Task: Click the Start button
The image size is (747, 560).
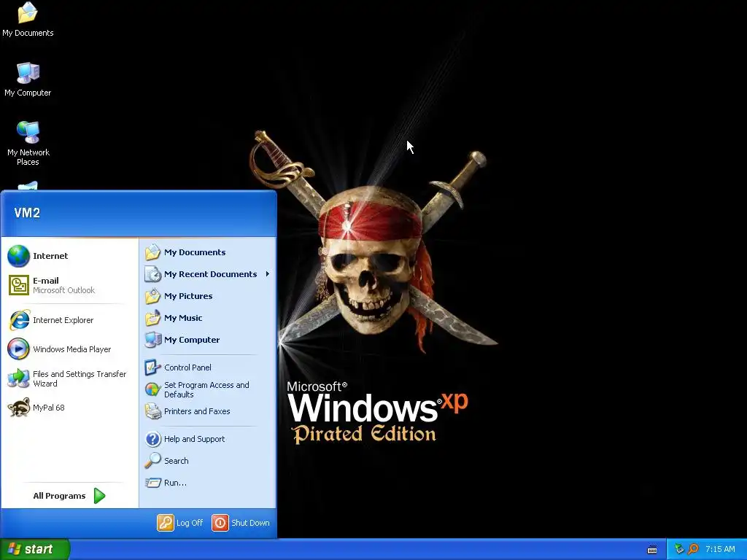Action: (35, 549)
